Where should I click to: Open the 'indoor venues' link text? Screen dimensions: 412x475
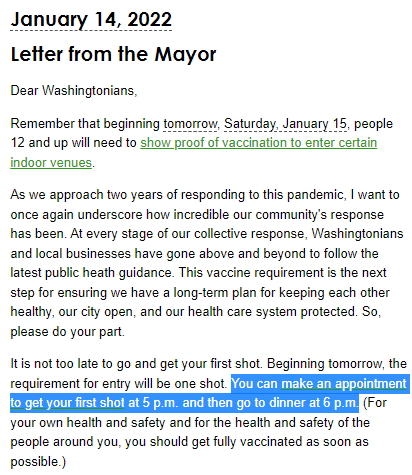point(51,163)
